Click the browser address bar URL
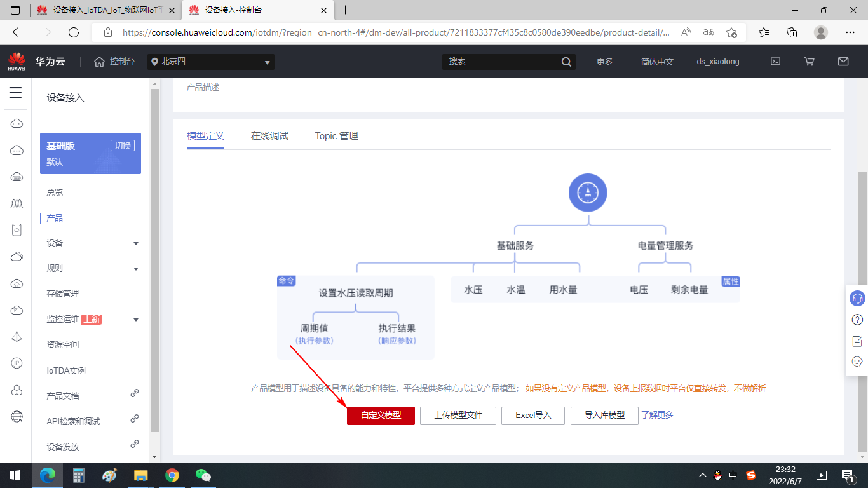Image resolution: width=868 pixels, height=488 pixels. (395, 32)
